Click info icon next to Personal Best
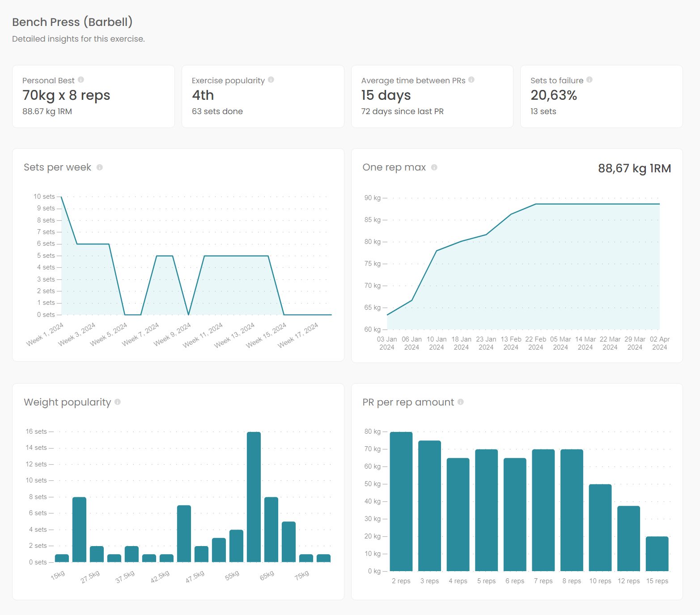Screen dimensions: 700x615 [x=81, y=80]
